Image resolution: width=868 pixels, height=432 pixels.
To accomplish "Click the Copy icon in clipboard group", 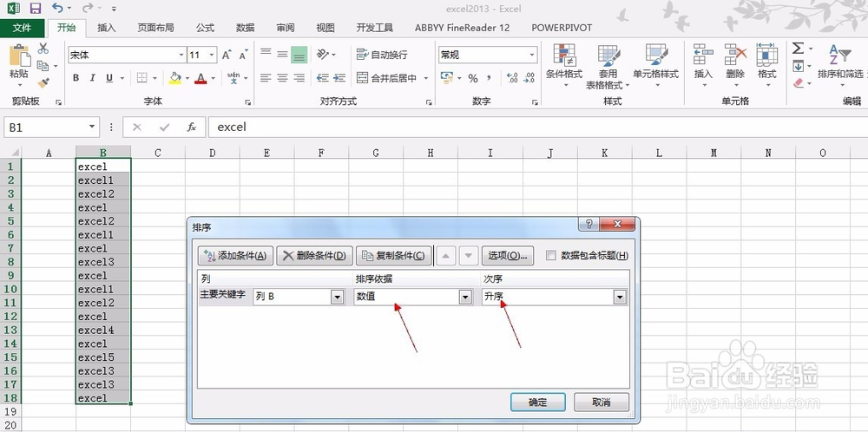I will [43, 66].
